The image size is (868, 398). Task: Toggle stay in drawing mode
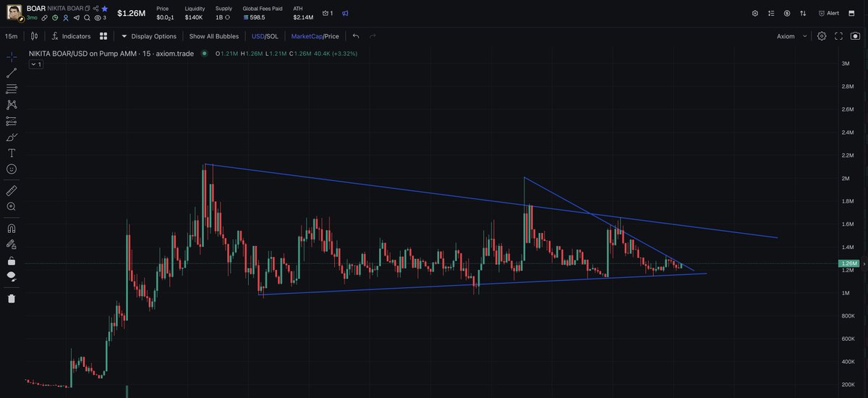[x=12, y=244]
